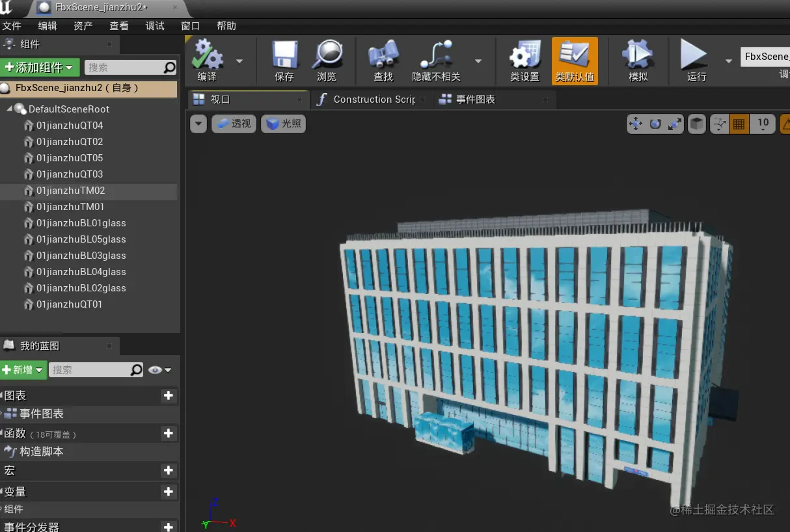The image size is (790, 532).
Task: Open the 添加组件 (Add Component) dropdown
Action: tap(40, 68)
